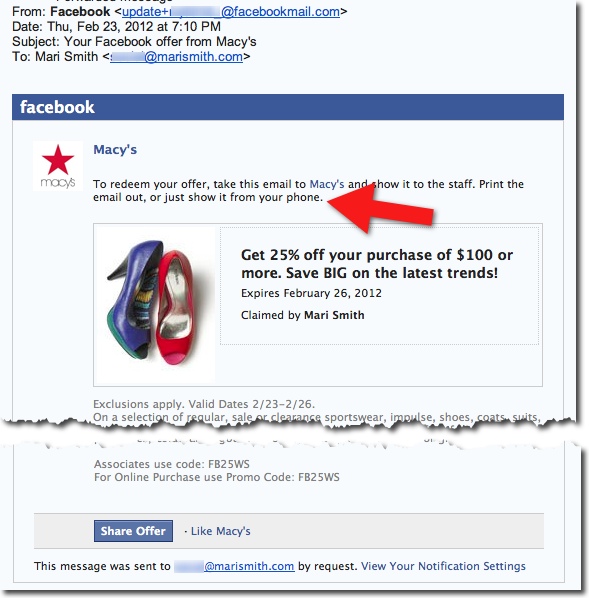Viewport: 589px width, 598px height.
Task: Click the marismith.com address in footer
Action: pyautogui.click(x=234, y=566)
